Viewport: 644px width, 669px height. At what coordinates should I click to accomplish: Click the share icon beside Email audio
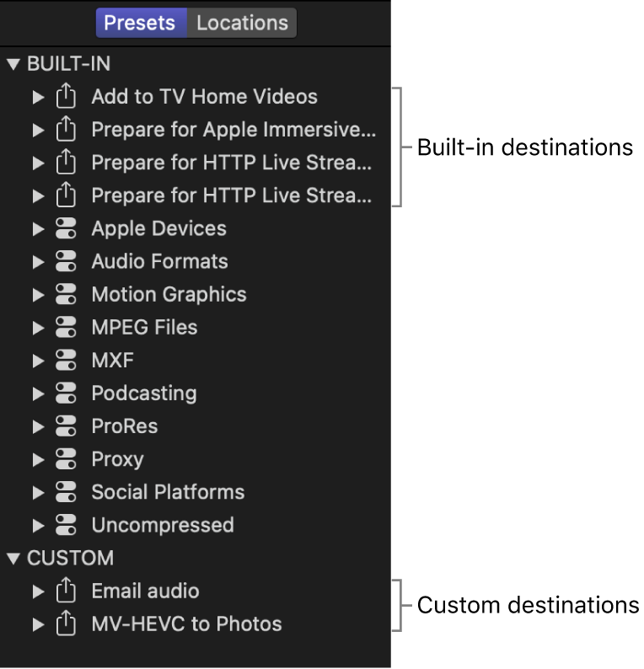(66, 591)
